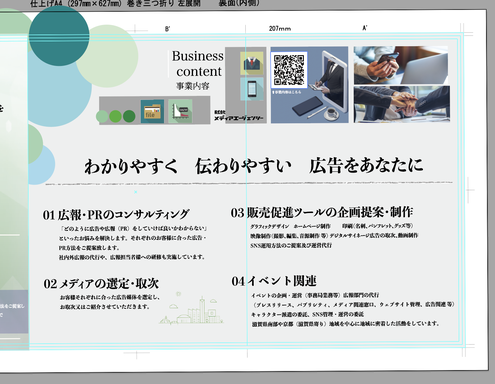Click body line starting '社内外広報の代行や'
495x384 pixels.
point(132,257)
